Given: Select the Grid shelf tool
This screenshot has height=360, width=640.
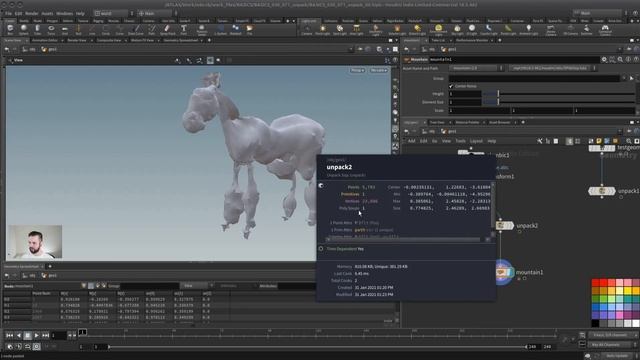Looking at the screenshot, I should tap(64, 29).
